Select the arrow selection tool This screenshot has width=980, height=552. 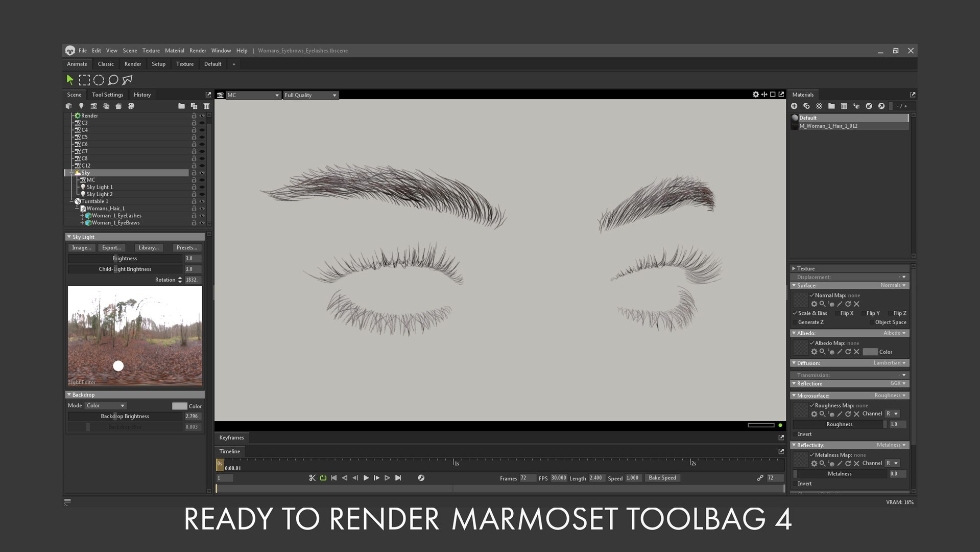[70, 80]
